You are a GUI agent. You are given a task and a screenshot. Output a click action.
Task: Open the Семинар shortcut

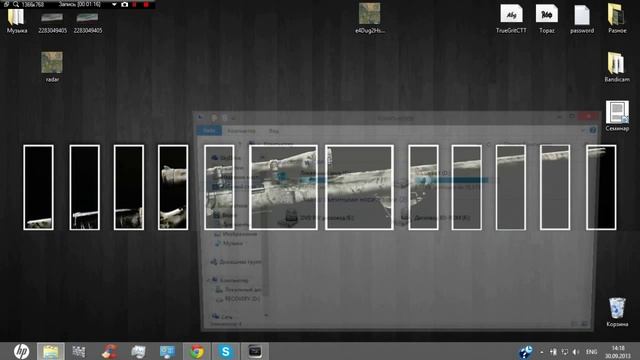[617, 116]
